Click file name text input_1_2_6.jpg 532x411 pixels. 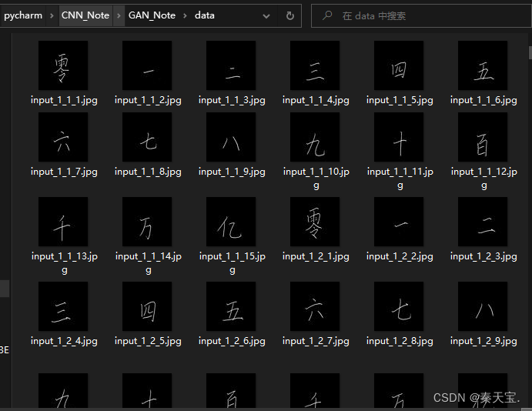pos(232,341)
